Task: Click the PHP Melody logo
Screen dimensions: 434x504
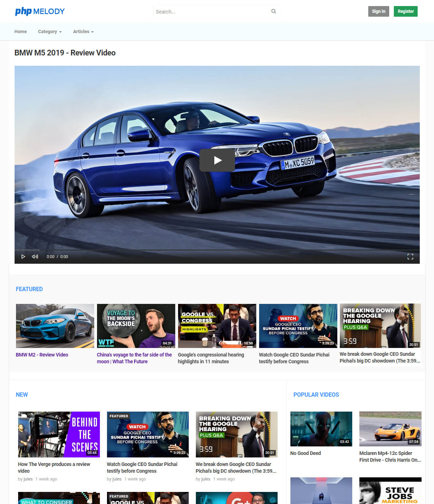Action: pyautogui.click(x=40, y=11)
